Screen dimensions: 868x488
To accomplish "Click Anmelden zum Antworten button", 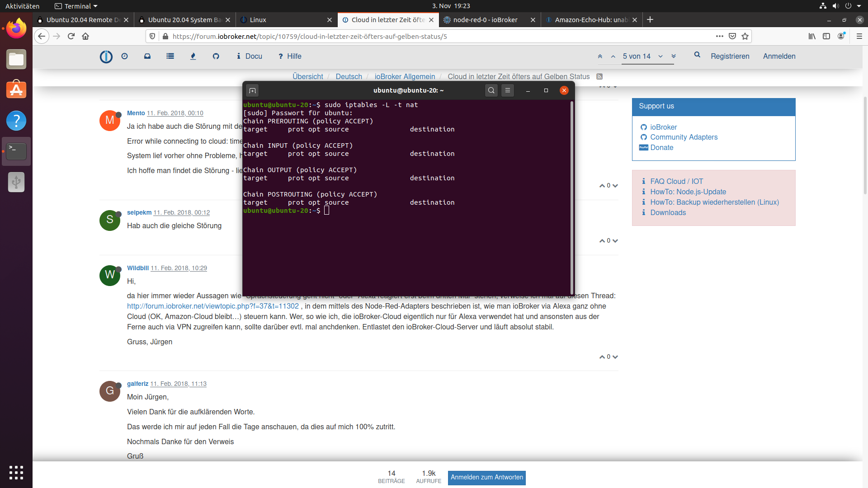I will tap(486, 478).
